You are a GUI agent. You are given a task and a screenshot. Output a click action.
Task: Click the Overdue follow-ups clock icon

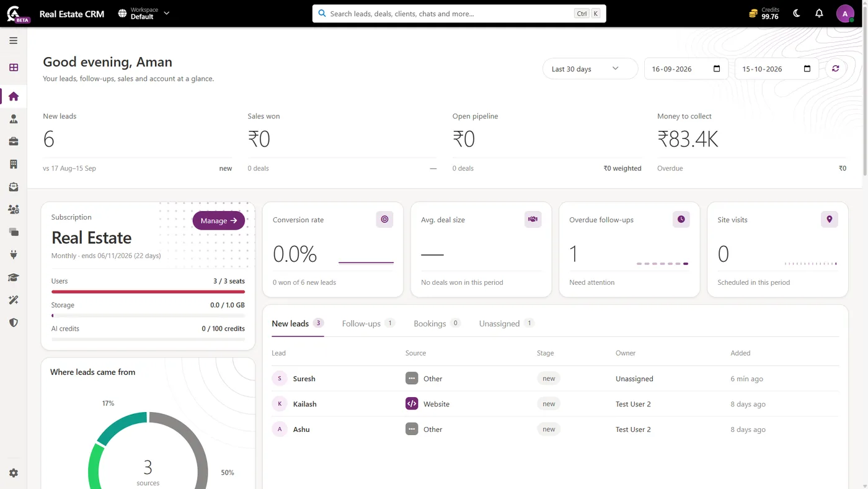pos(681,219)
